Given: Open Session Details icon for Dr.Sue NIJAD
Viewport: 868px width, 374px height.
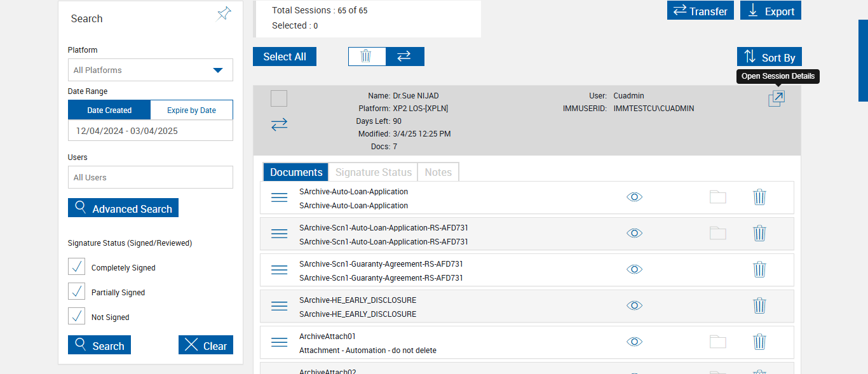Looking at the screenshot, I should click(x=776, y=99).
